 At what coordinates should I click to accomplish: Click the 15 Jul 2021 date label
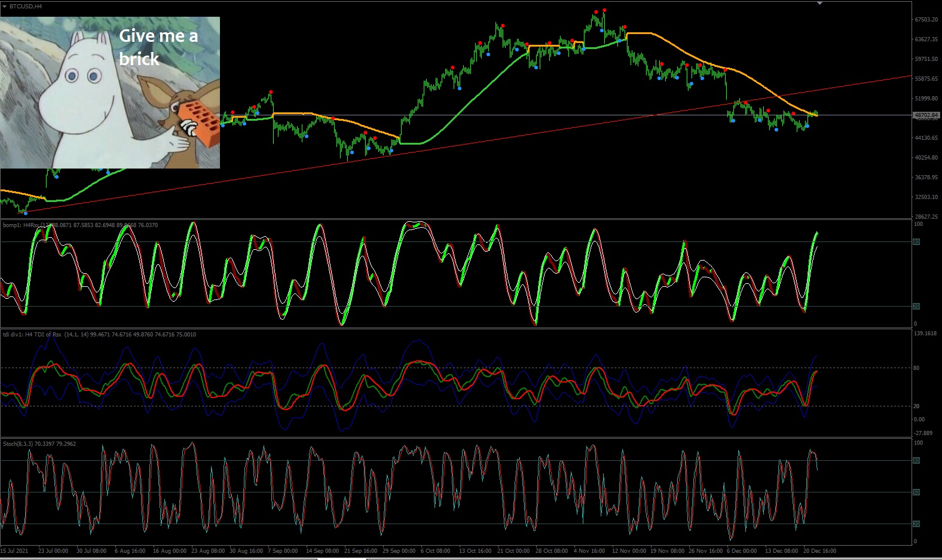(x=14, y=551)
